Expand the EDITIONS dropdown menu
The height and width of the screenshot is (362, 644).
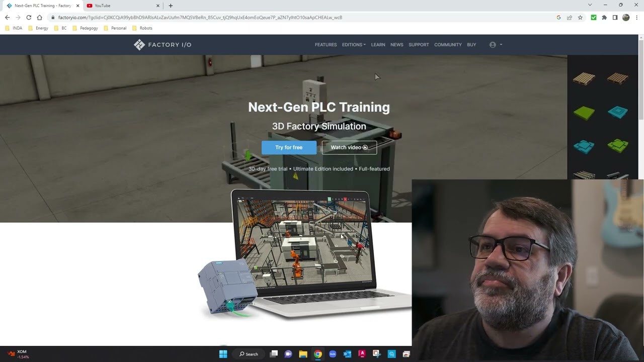(354, 45)
